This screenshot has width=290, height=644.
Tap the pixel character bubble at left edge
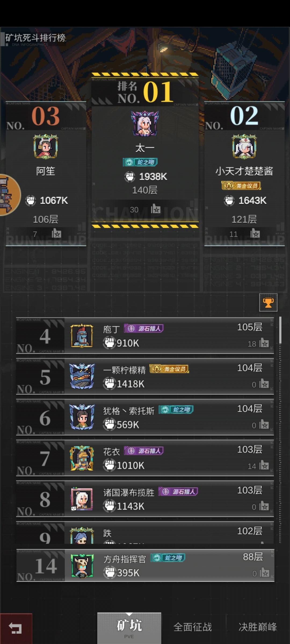tap(9, 195)
